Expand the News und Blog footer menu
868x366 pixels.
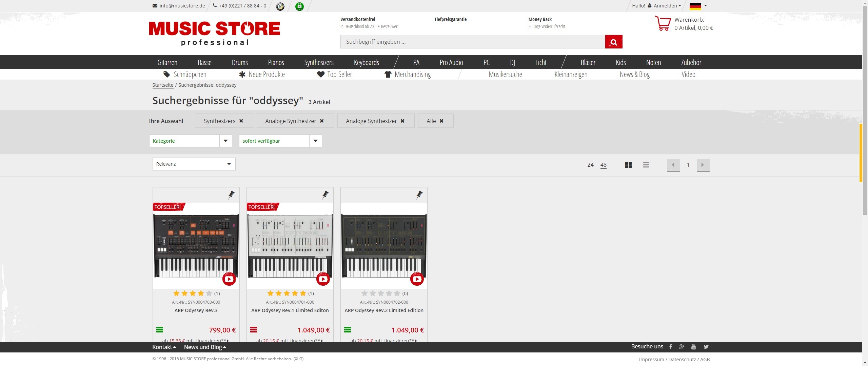coord(205,347)
